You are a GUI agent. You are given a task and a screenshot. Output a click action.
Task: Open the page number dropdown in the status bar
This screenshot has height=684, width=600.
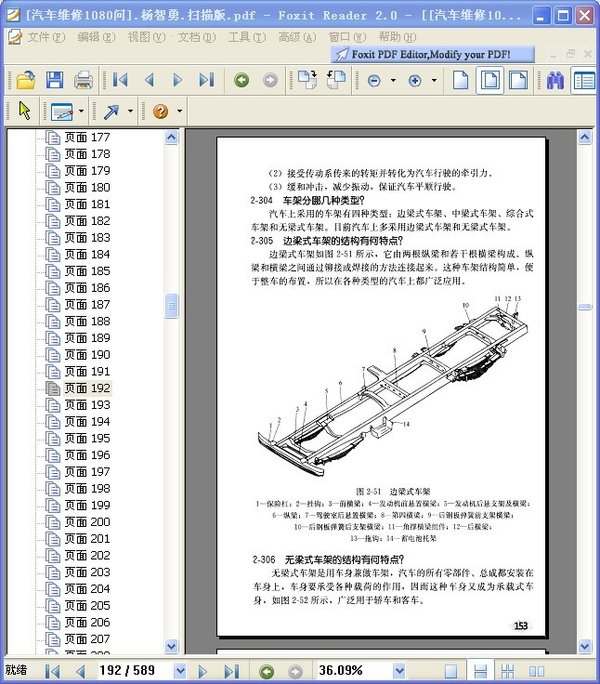(x=180, y=670)
